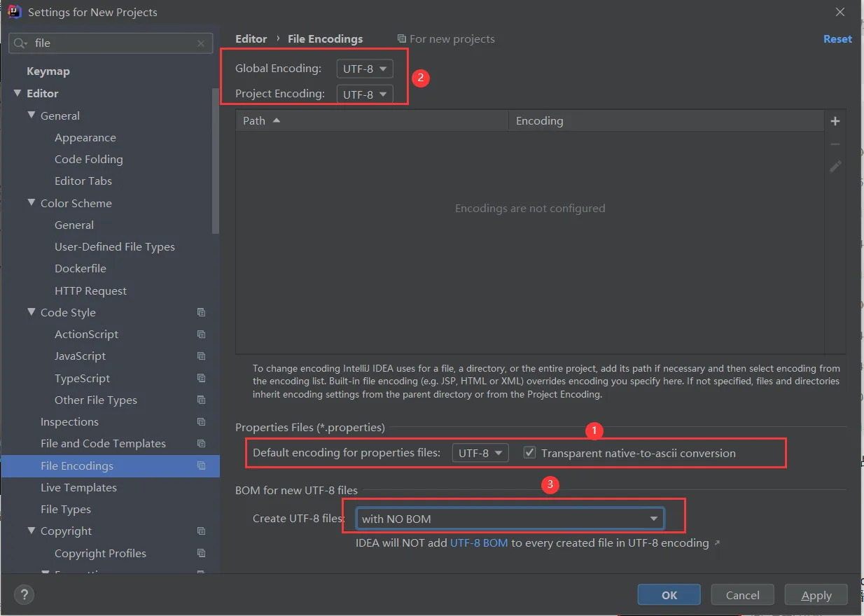
Task: Select Keymap in settings tree
Action: pos(48,71)
